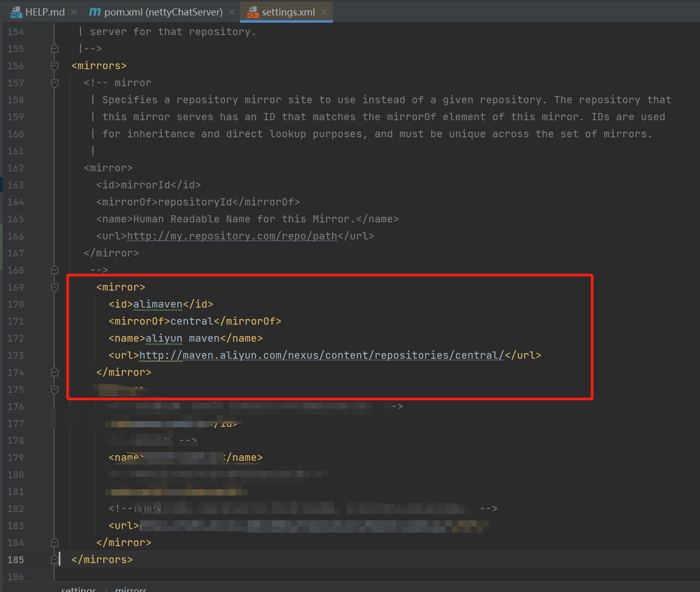Open the maven.aliyun.com nexus central URL
Screen dimensions: 700x592
coord(322,355)
